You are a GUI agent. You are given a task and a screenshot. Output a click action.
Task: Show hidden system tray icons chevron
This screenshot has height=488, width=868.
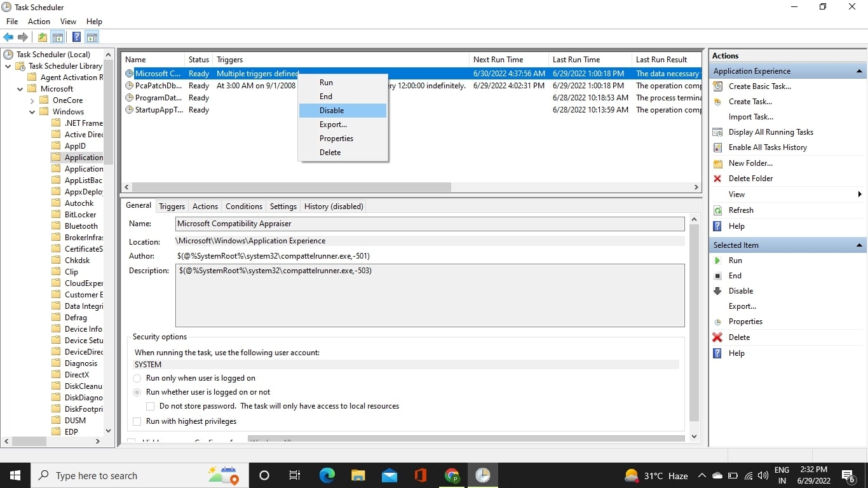click(702, 475)
